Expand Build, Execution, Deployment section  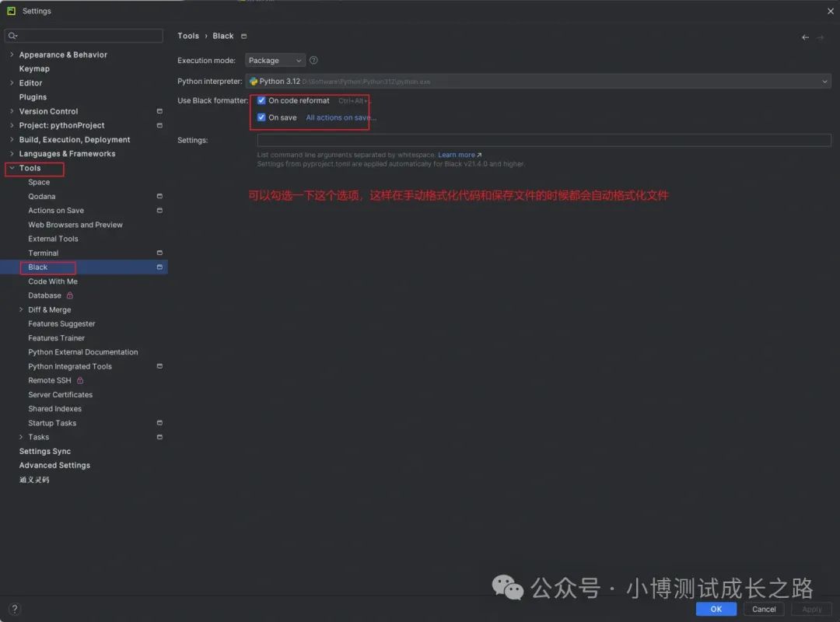[12, 139]
